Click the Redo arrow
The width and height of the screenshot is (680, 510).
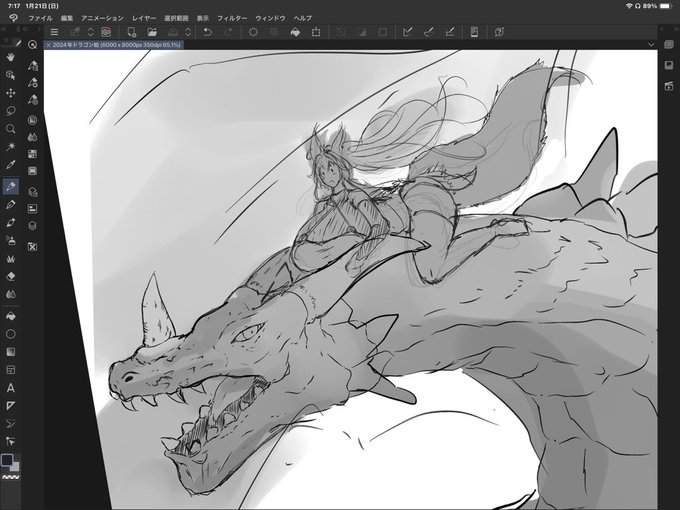(228, 32)
